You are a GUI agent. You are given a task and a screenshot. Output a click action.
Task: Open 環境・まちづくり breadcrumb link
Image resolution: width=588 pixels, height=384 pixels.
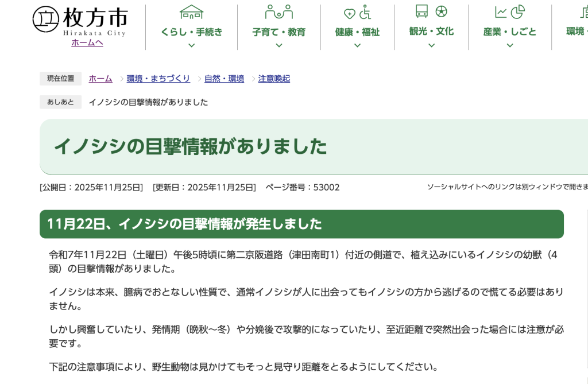point(158,79)
